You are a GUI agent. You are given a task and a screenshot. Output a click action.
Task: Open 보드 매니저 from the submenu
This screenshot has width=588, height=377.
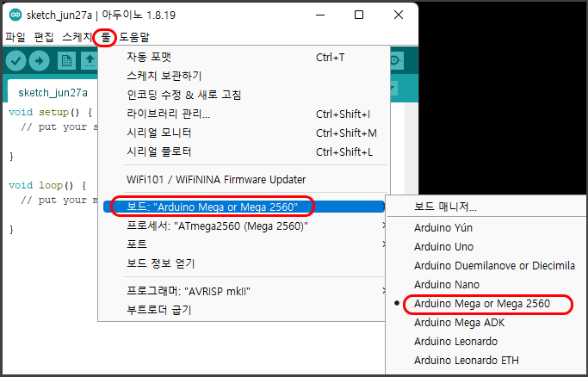click(445, 207)
